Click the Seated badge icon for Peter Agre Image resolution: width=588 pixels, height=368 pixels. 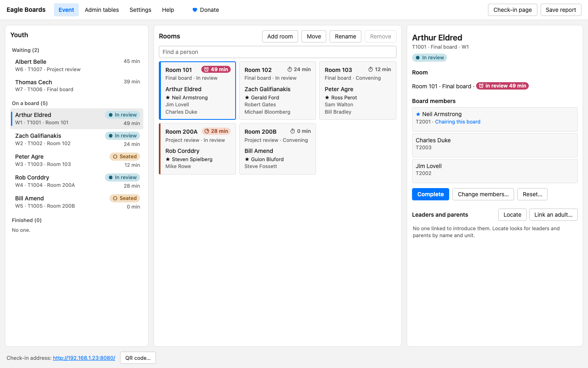pos(115,157)
